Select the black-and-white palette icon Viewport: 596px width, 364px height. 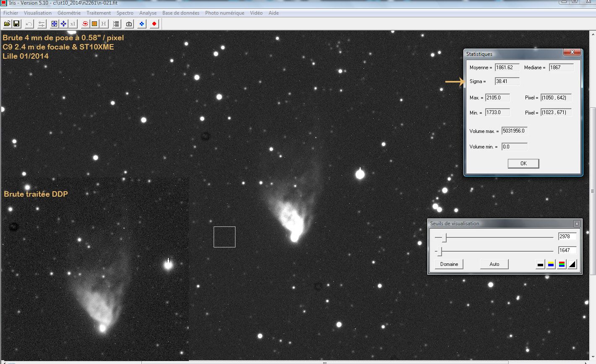tap(540, 264)
